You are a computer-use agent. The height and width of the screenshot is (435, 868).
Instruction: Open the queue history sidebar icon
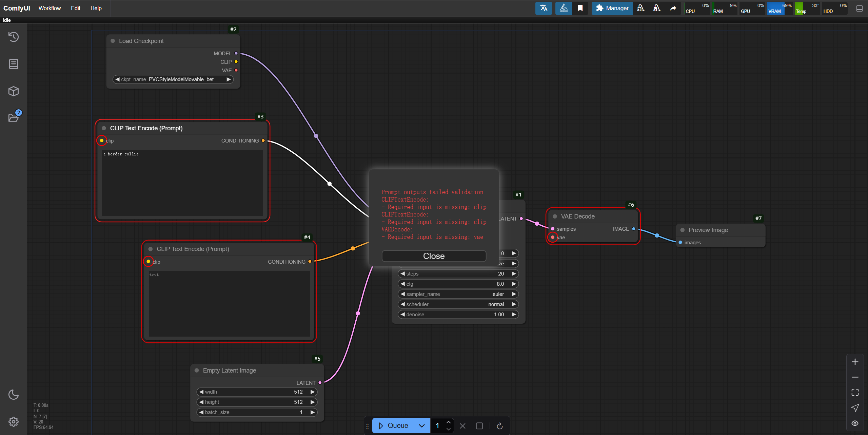(x=14, y=37)
